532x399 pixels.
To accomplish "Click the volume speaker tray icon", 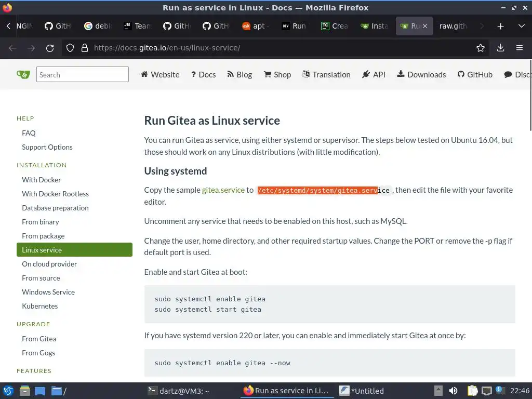I will (453, 391).
